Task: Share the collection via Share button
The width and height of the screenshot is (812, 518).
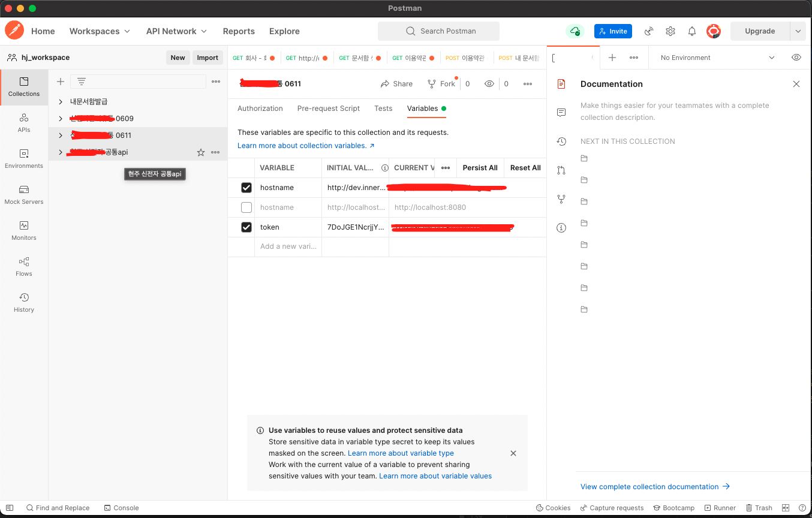Action: tap(396, 84)
